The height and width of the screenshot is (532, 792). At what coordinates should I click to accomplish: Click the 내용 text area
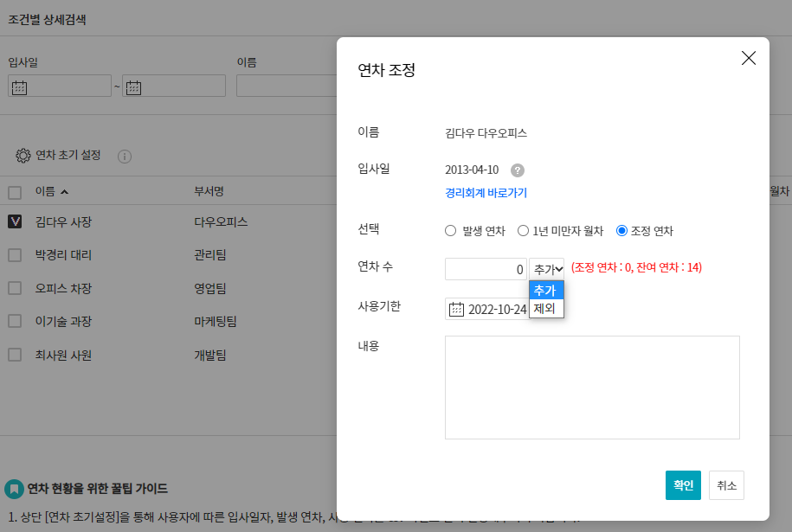tap(592, 388)
